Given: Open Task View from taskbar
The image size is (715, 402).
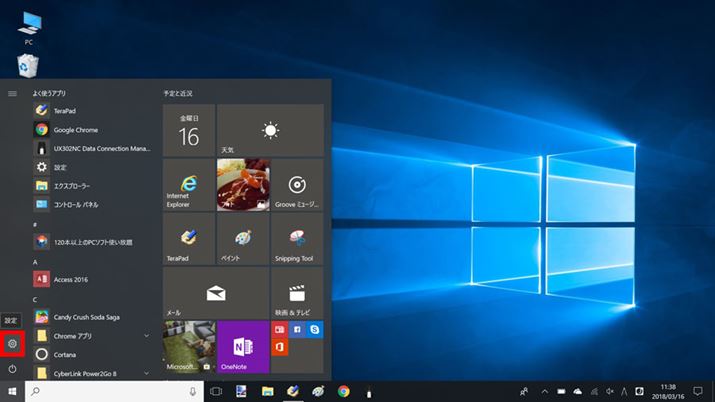Looking at the screenshot, I should (x=215, y=392).
